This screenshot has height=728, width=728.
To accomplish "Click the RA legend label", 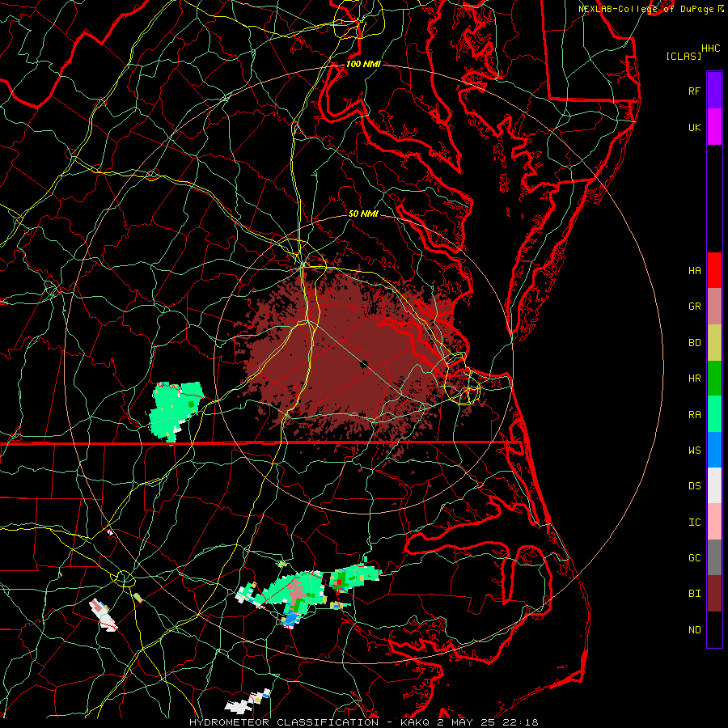I will pyautogui.click(x=694, y=414).
